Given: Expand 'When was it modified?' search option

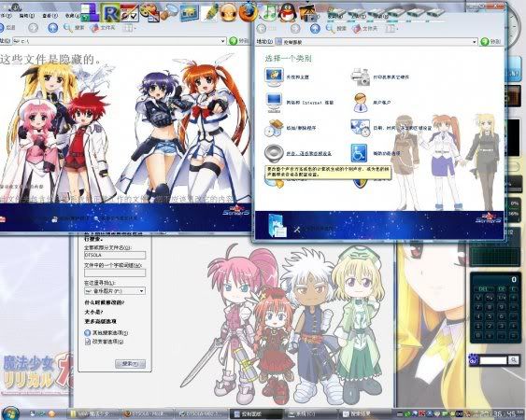Looking at the screenshot, I should (x=104, y=302).
